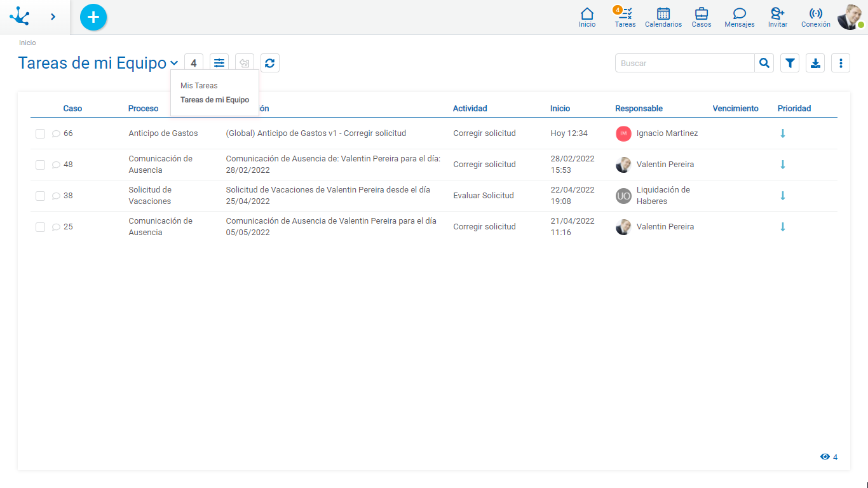Click the download export icon
The image size is (868, 488).
click(815, 63)
